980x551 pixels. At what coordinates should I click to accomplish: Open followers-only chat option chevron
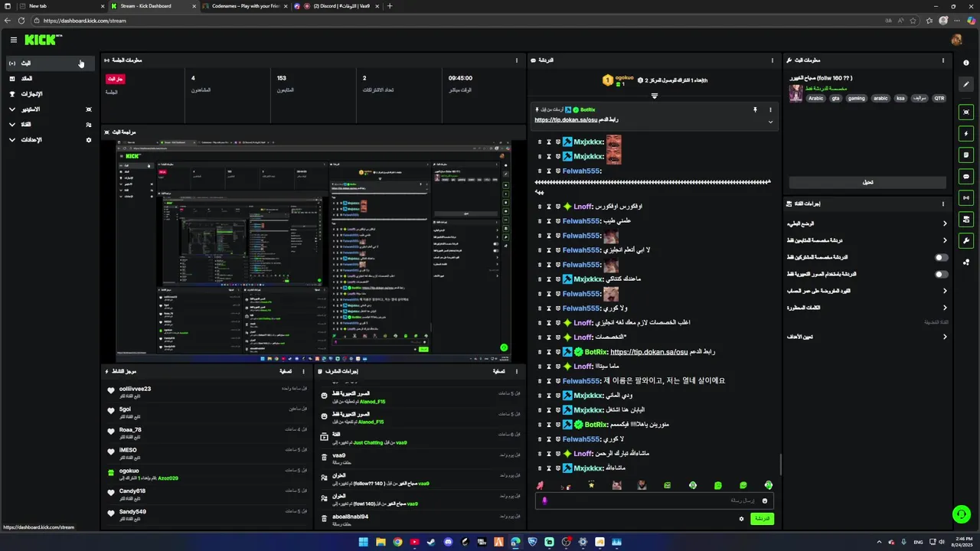point(945,240)
